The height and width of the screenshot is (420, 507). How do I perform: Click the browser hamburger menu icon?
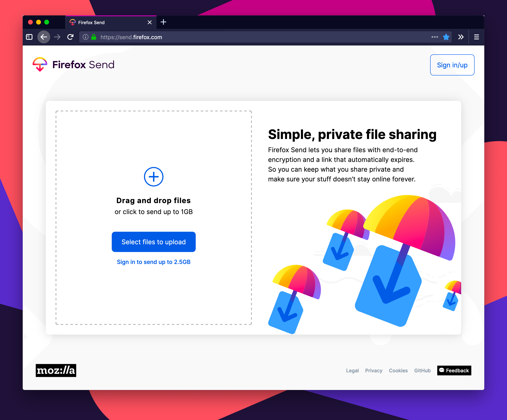pos(476,37)
